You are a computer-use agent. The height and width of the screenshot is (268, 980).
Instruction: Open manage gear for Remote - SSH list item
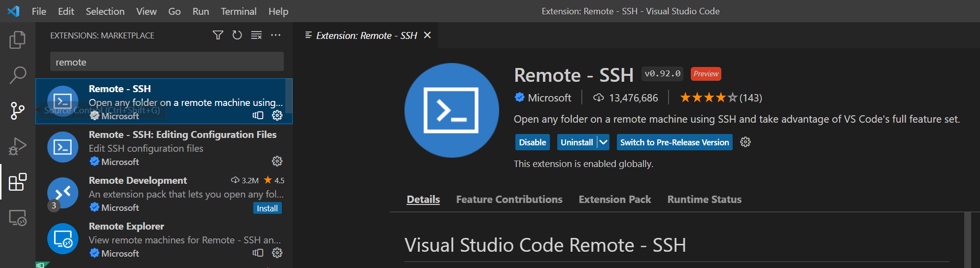277,115
